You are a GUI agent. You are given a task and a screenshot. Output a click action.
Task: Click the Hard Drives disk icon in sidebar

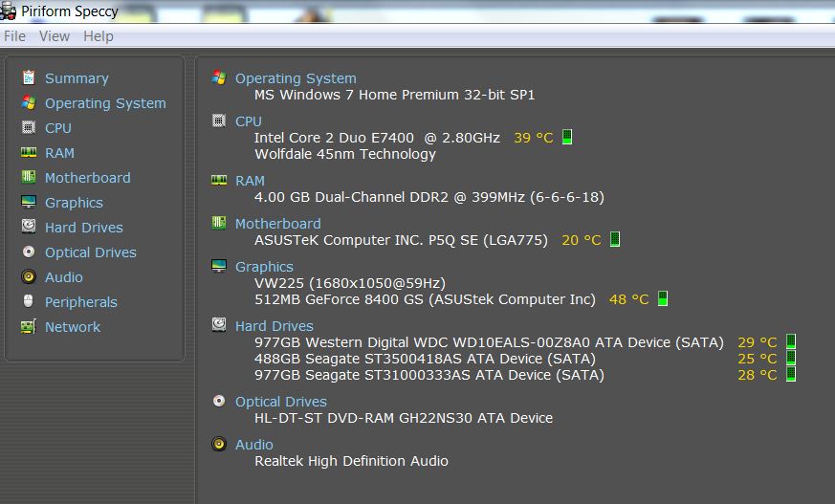point(29,227)
